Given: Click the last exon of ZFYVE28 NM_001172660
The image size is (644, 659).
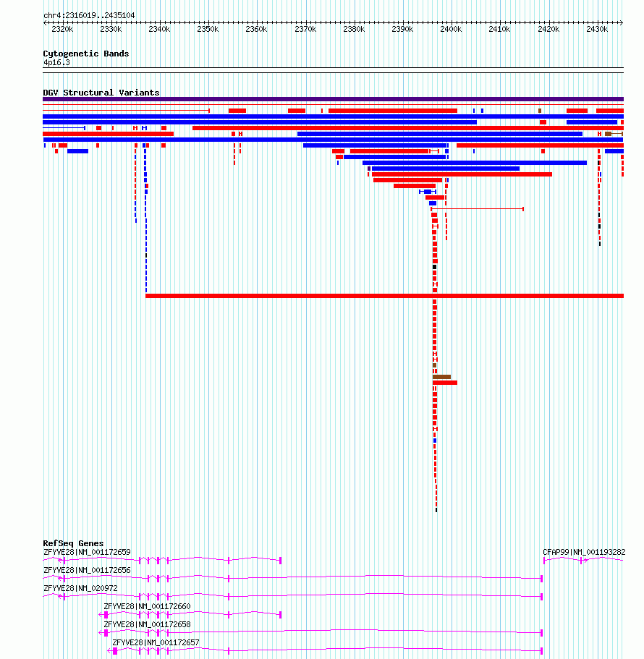Looking at the screenshot, I should pyautogui.click(x=106, y=615).
